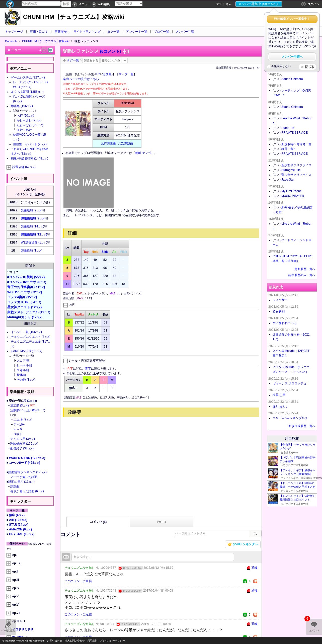Viewport: 322px width, 644px height.
Task: Follow the 楽曲ページの見方はこちら link
Action: point(81,79)
